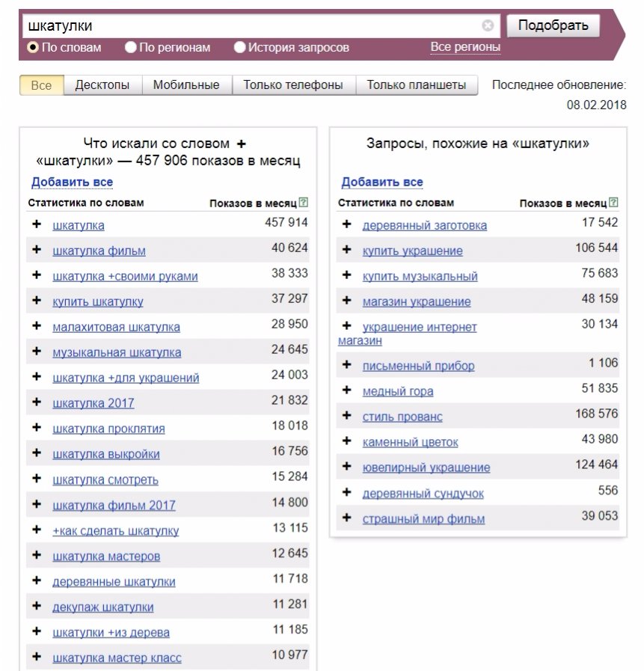Clear the search field with the X icon
This screenshot has height=671, width=644.
(x=488, y=25)
